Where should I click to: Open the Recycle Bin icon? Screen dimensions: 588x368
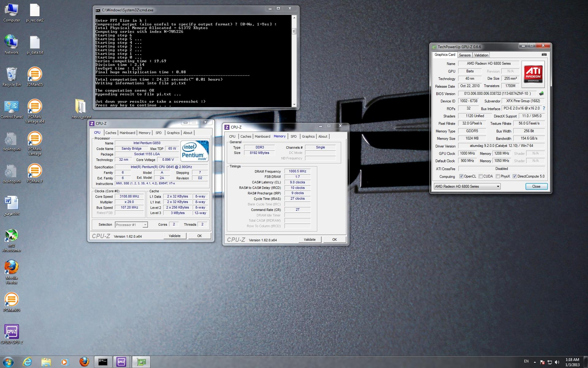click(12, 77)
